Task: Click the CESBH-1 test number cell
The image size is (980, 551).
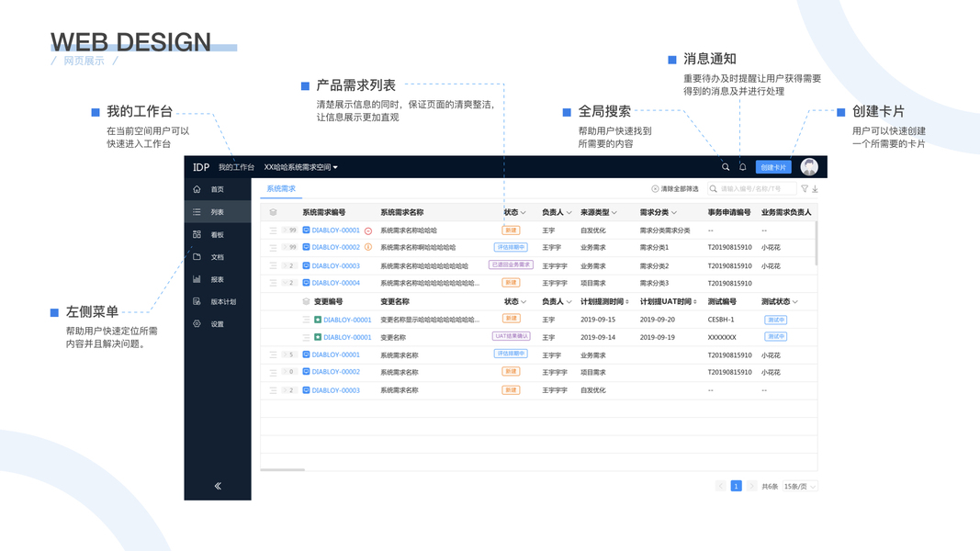Action: point(721,320)
